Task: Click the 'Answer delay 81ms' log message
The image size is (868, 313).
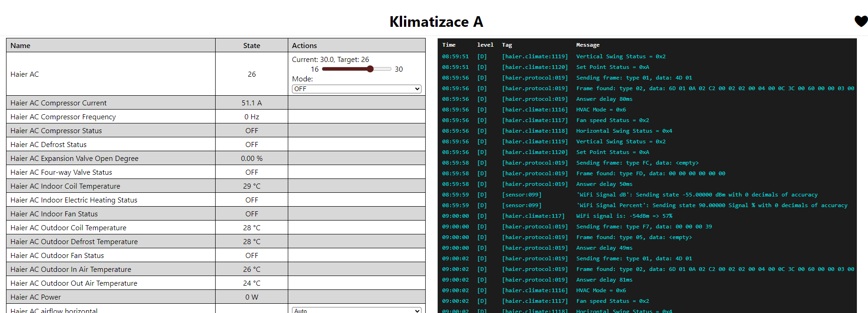Action: pos(604,280)
